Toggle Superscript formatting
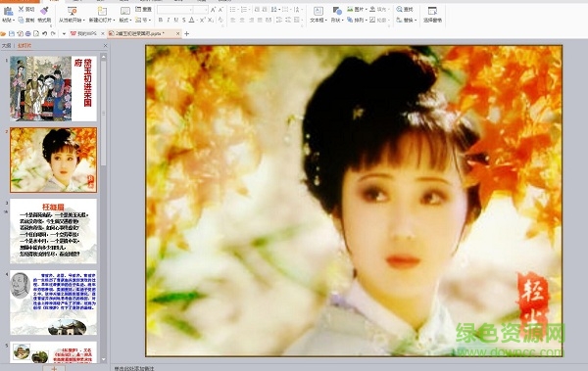Screen dimensions: 588x371 point(203,20)
